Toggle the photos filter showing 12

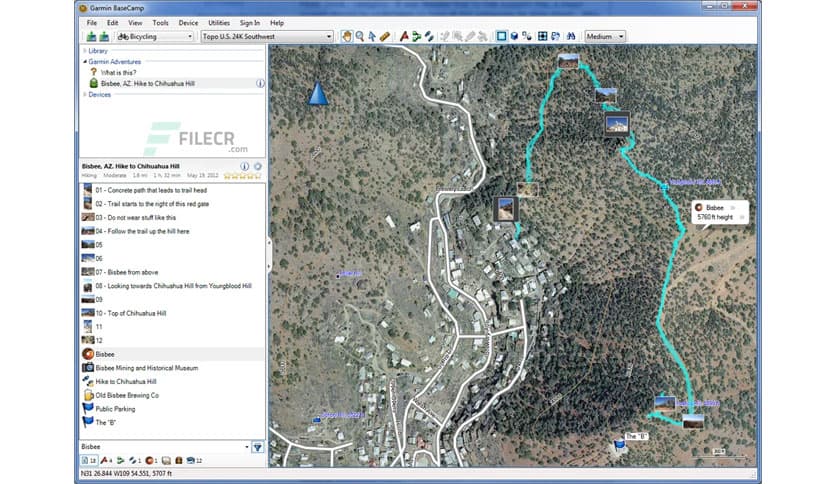pyautogui.click(x=196, y=460)
